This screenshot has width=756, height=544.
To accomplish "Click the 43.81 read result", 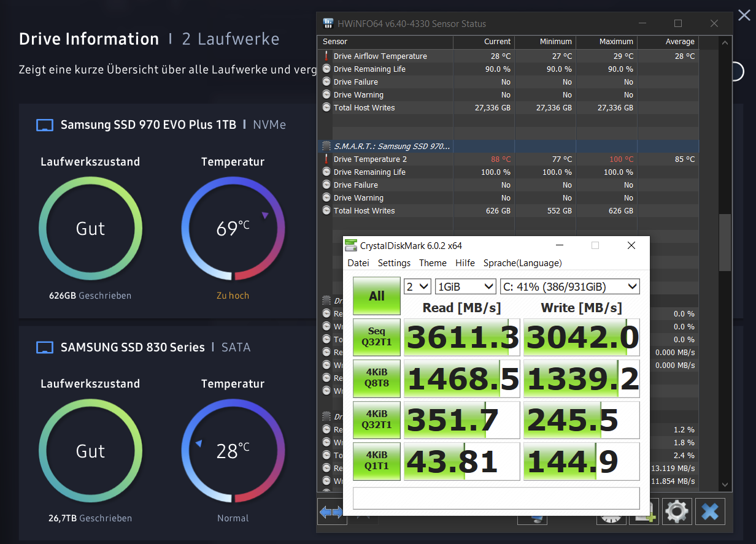I will [461, 461].
